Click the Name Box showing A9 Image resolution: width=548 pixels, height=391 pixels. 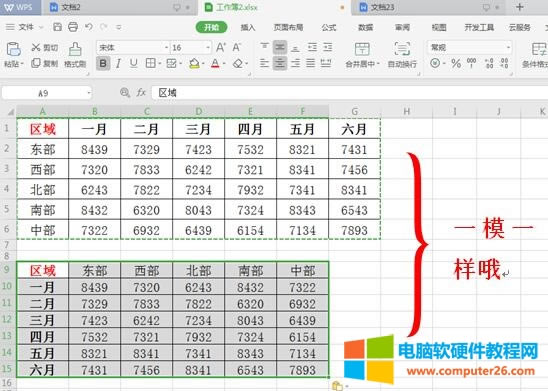pos(46,93)
